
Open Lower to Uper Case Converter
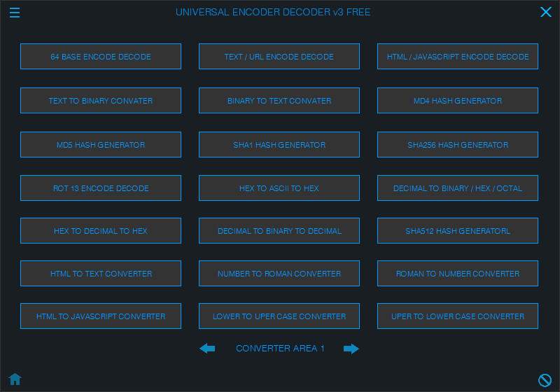pyautogui.click(x=279, y=316)
